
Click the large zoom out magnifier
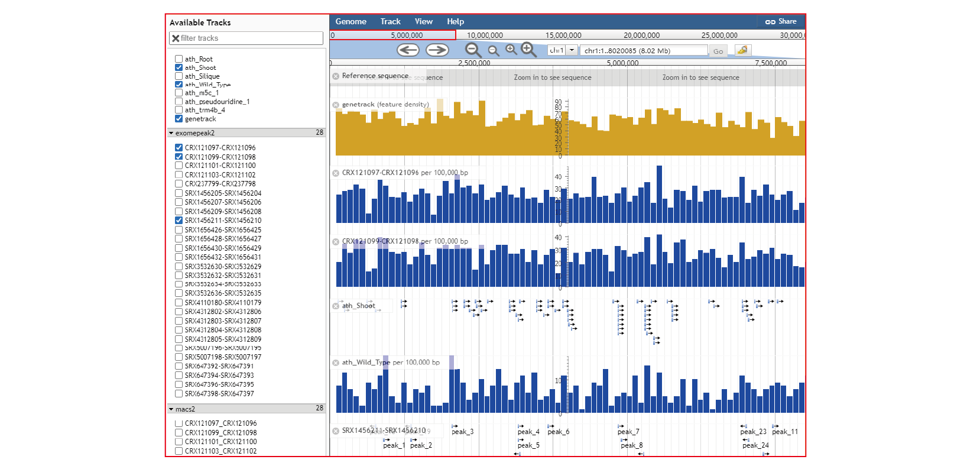pyautogui.click(x=473, y=50)
